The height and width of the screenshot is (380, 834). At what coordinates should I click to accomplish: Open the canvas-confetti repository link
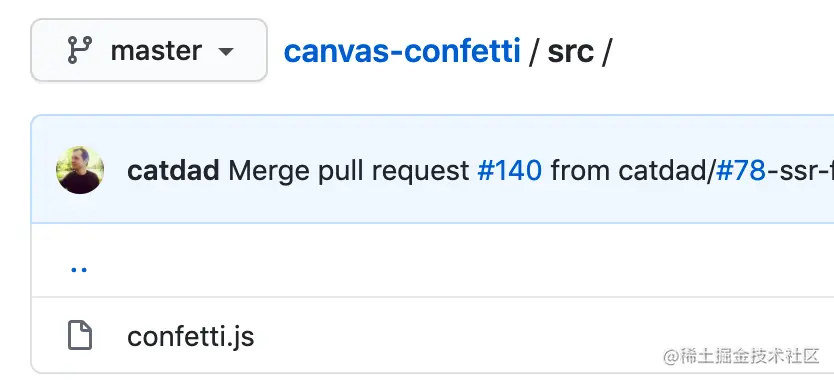click(402, 51)
